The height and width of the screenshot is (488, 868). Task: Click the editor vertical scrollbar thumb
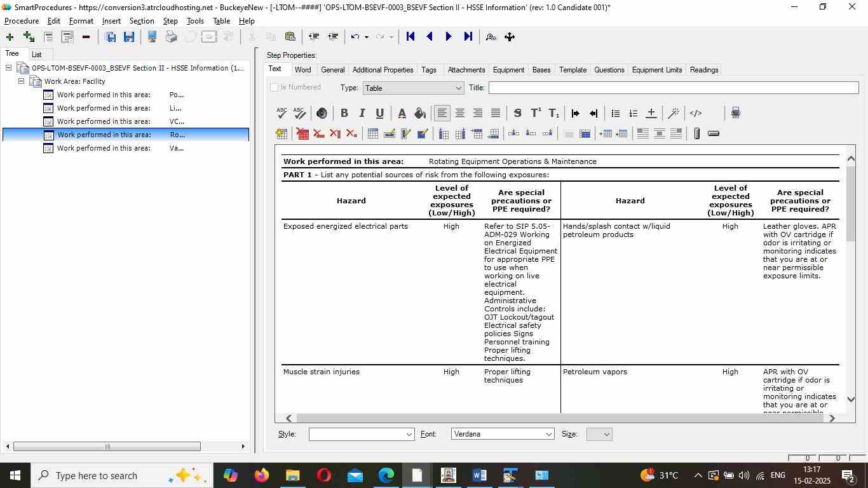(851, 203)
